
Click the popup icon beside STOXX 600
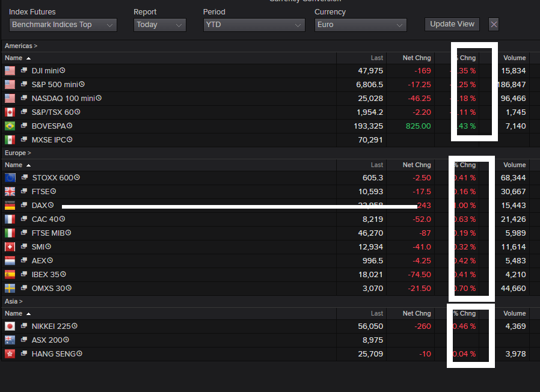pos(25,177)
